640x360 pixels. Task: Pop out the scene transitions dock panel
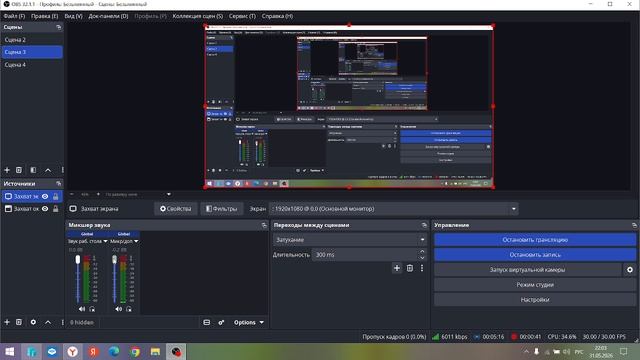tap(424, 225)
